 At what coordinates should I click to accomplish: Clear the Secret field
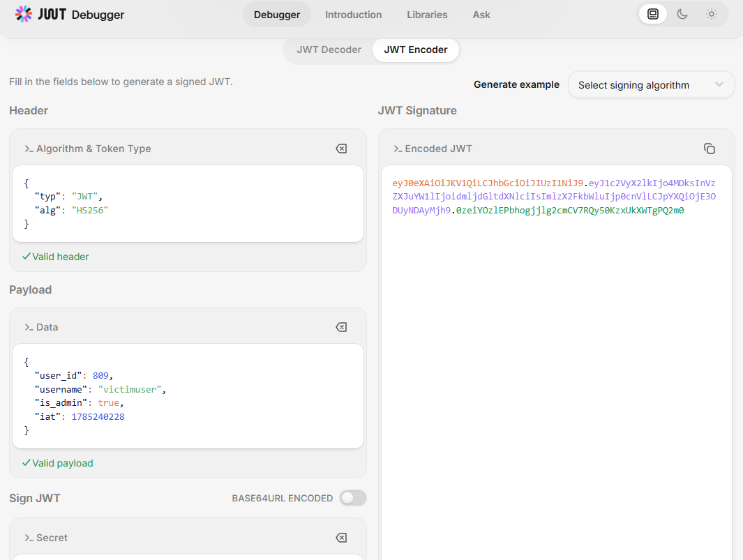click(341, 538)
